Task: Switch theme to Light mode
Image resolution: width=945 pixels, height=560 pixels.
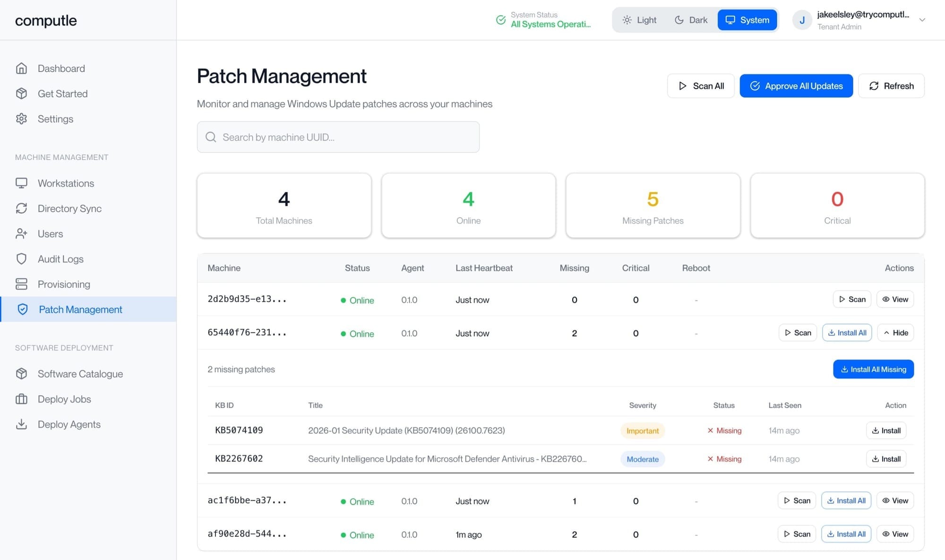Action: pos(640,20)
